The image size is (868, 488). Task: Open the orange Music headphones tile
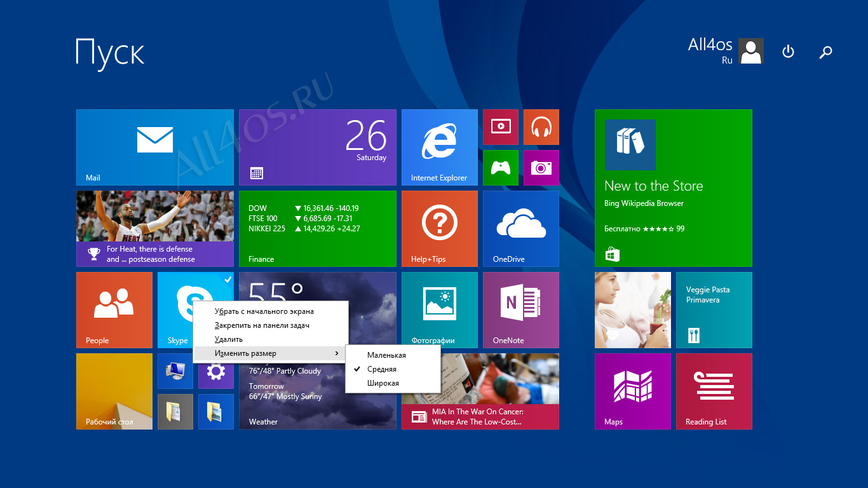[541, 127]
